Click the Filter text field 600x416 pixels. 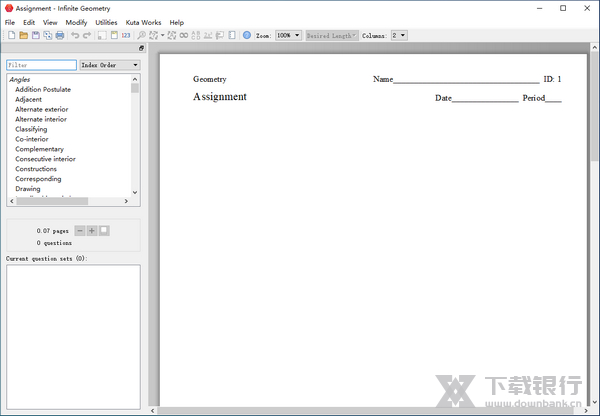click(x=41, y=65)
